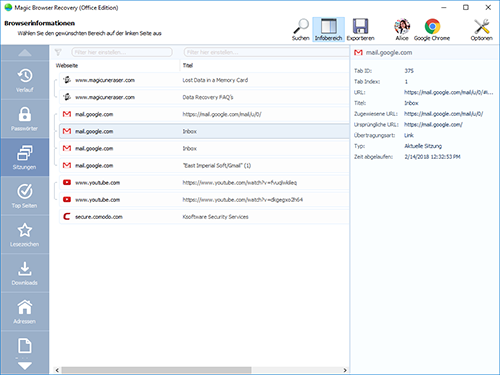Click the URL value in info panel
500x375 pixels.
(x=449, y=92)
